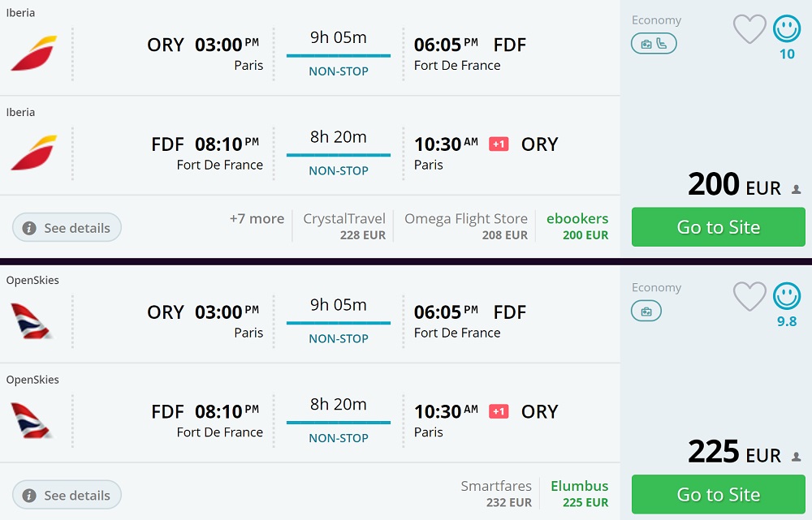This screenshot has height=520, width=812.
Task: Click the Iberia logo on the outbound flight
Action: point(34,54)
